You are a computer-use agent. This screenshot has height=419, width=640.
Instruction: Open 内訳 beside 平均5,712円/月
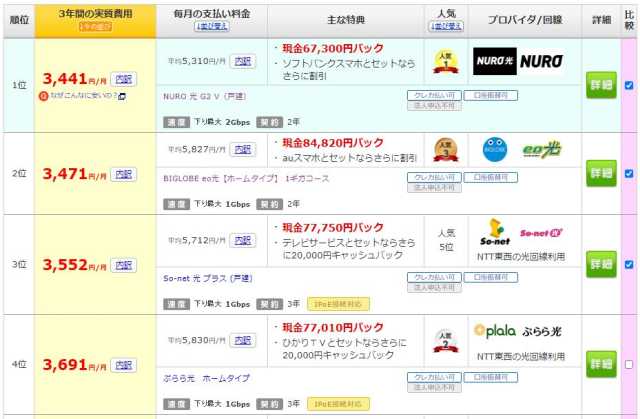[x=243, y=240]
